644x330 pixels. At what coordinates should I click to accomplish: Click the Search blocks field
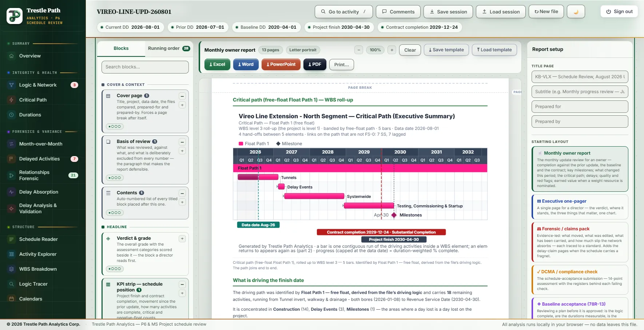[x=145, y=67]
